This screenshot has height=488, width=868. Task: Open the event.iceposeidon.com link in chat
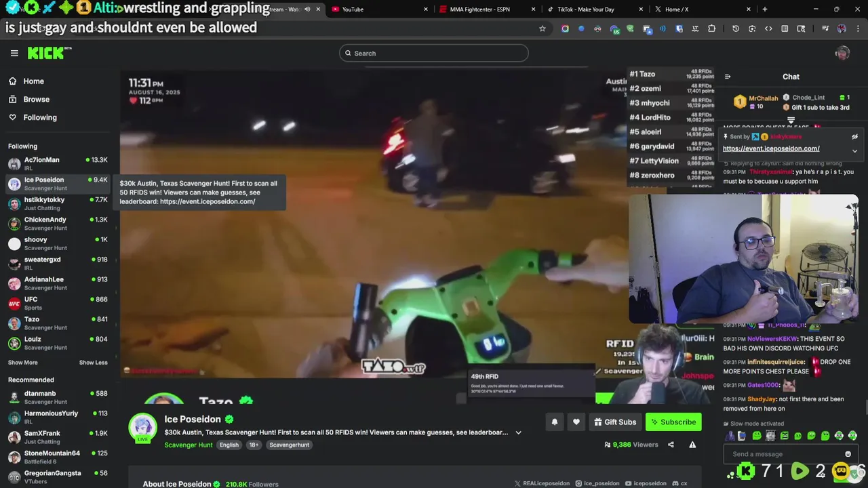771,148
